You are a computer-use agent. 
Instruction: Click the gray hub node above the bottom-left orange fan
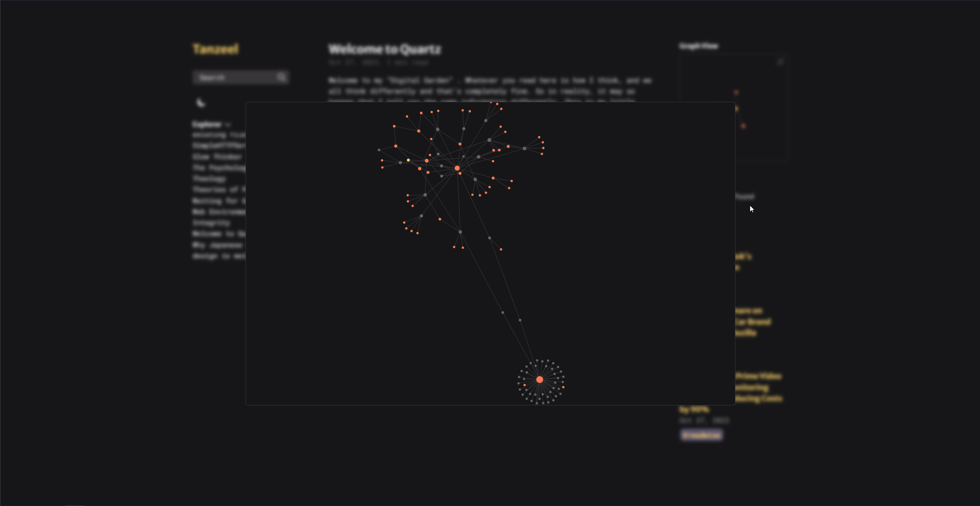pyautogui.click(x=421, y=216)
